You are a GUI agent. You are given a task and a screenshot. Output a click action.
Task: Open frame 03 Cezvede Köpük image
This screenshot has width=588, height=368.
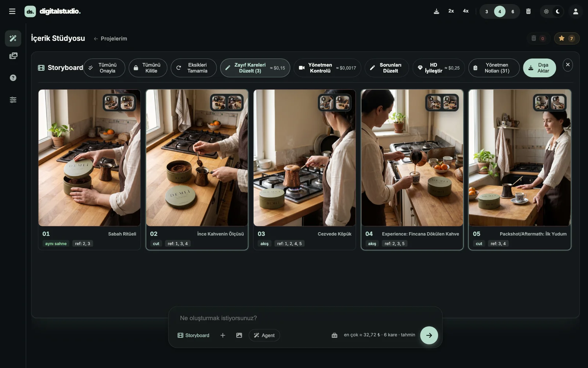click(x=305, y=158)
